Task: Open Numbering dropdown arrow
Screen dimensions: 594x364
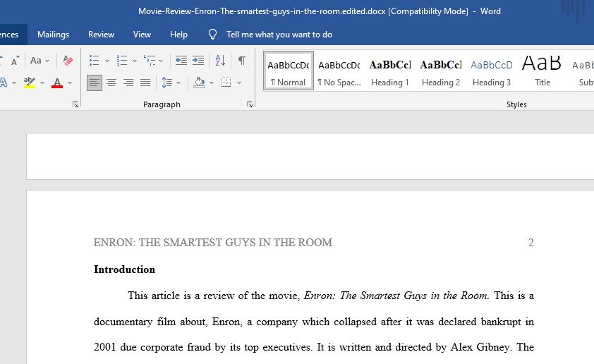Action: tap(135, 61)
